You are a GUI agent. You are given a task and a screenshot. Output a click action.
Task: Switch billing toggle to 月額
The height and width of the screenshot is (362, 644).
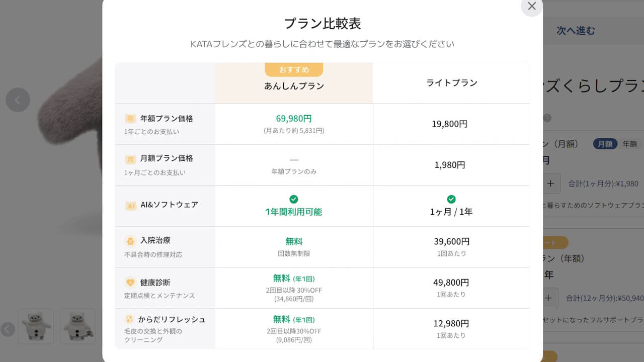(605, 144)
